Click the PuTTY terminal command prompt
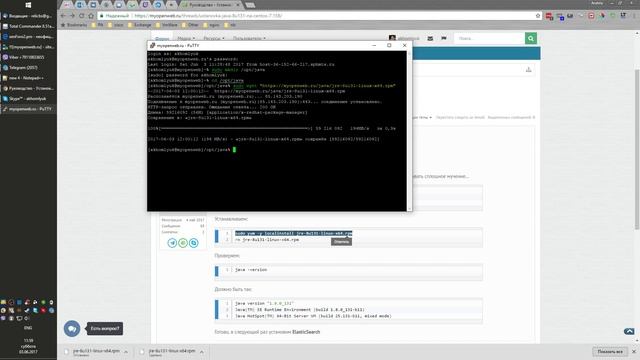Screen dimensions: 640x360 point(192,150)
